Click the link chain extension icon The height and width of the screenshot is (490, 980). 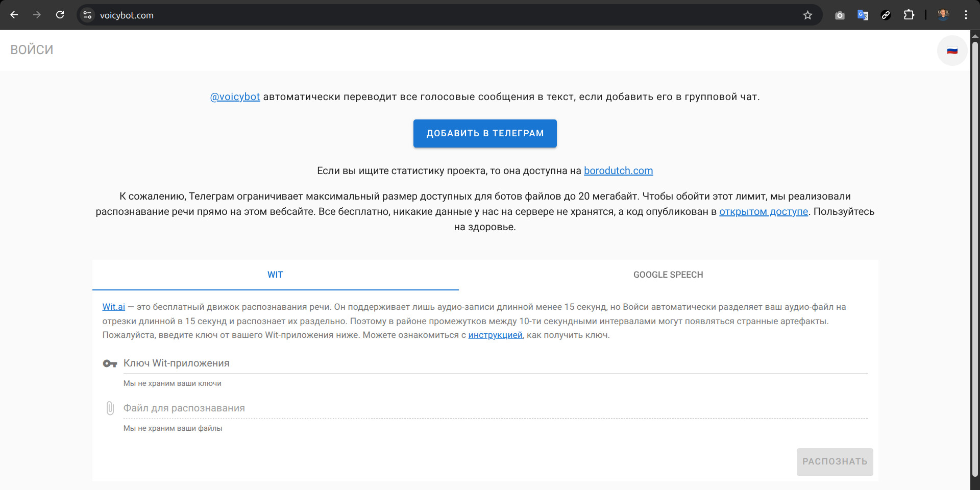pos(886,15)
